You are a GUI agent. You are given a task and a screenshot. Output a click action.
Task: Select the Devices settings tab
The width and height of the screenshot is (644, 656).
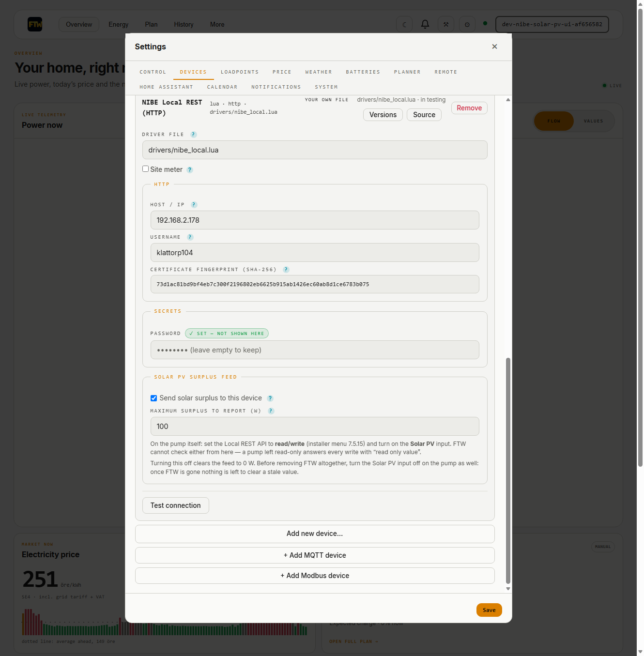click(x=193, y=72)
